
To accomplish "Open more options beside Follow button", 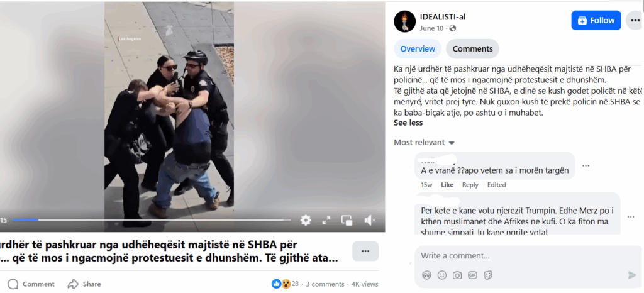I will 635,21.
